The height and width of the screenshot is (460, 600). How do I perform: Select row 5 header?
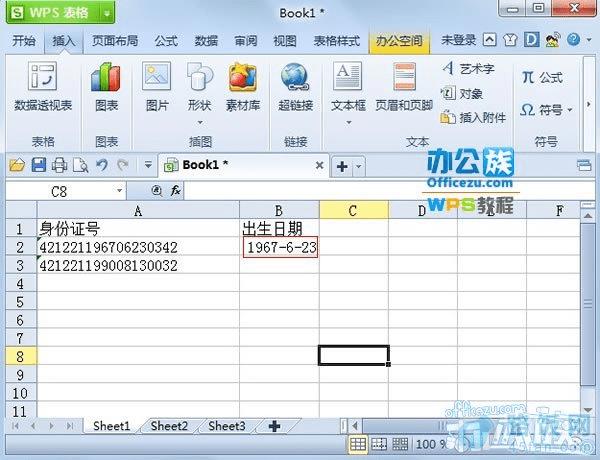(21, 302)
